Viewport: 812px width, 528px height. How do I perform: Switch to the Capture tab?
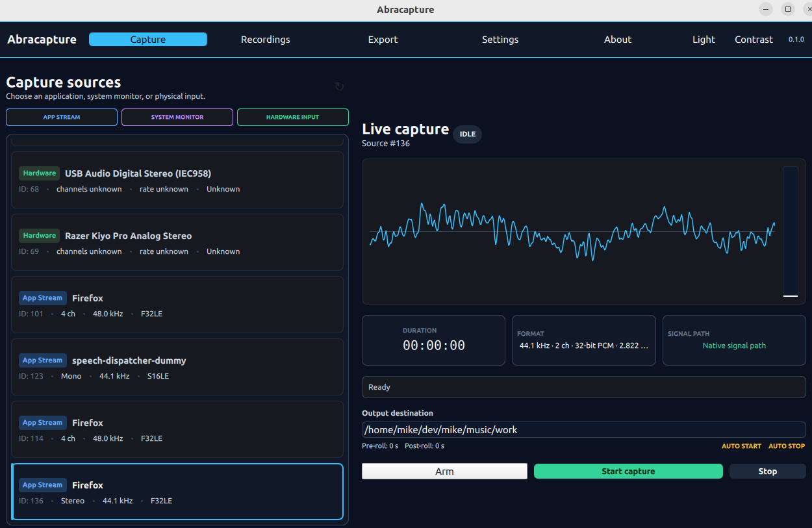(x=148, y=40)
